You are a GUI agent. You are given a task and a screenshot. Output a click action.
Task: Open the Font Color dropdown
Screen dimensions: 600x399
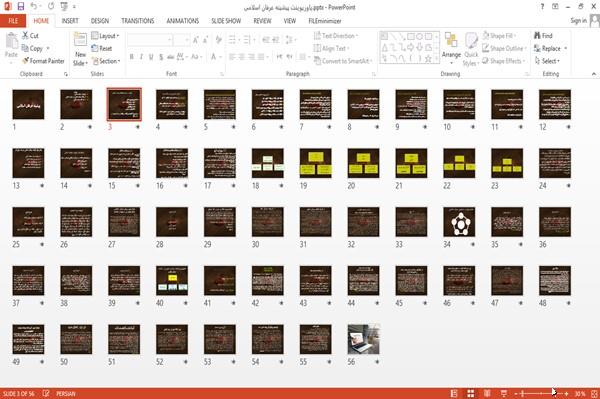point(220,57)
